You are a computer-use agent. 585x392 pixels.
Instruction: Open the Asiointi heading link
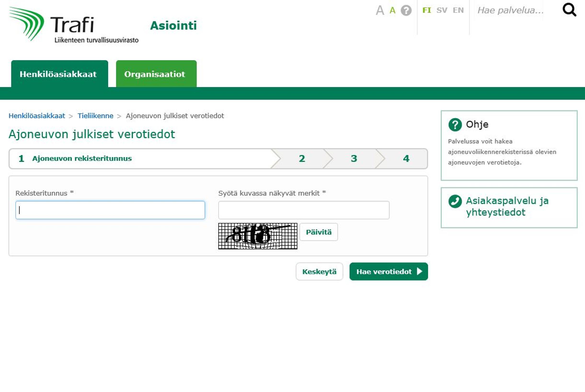pos(173,25)
